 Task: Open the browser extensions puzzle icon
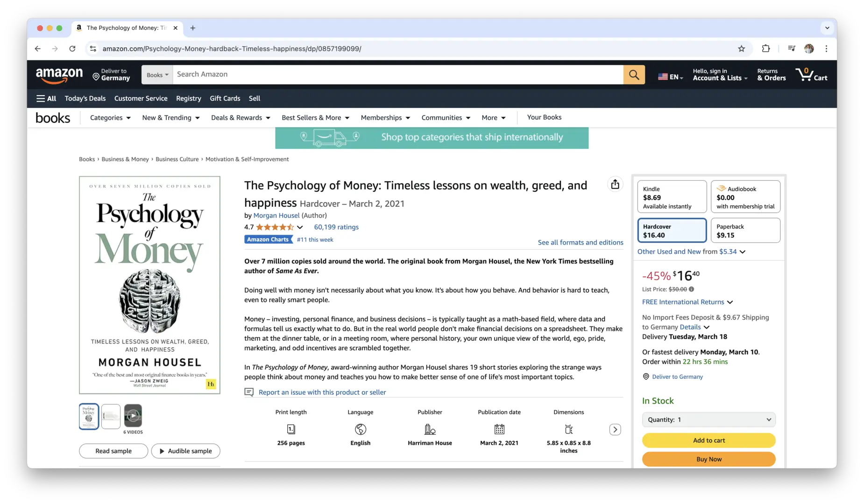tap(766, 49)
